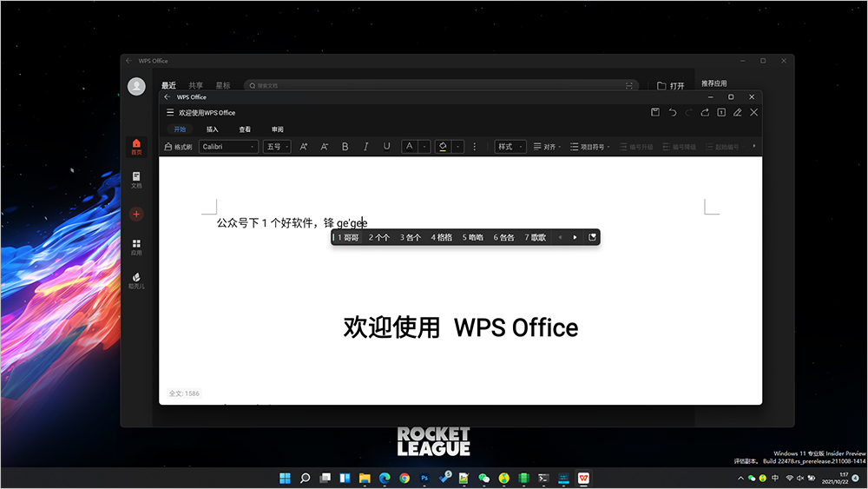Choose IME candidate 6 各各

[503, 238]
